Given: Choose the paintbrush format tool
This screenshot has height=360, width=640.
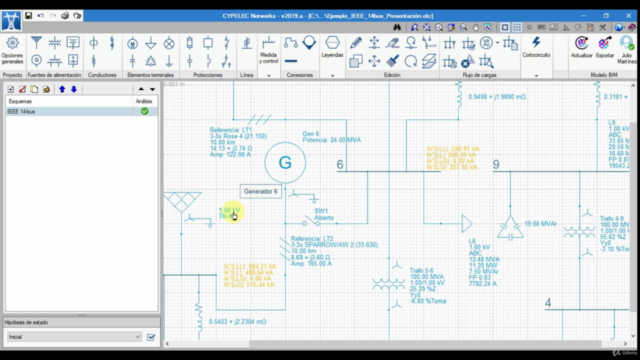Looking at the screenshot, I should point(393,61).
